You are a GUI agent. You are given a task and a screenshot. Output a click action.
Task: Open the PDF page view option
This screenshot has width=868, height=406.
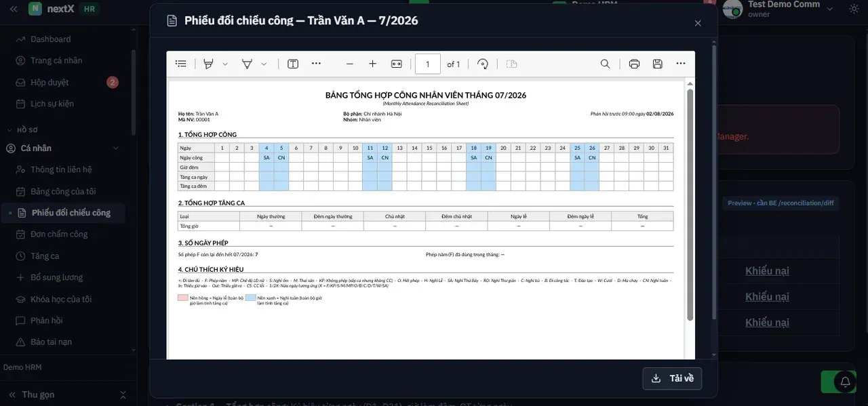pyautogui.click(x=512, y=64)
